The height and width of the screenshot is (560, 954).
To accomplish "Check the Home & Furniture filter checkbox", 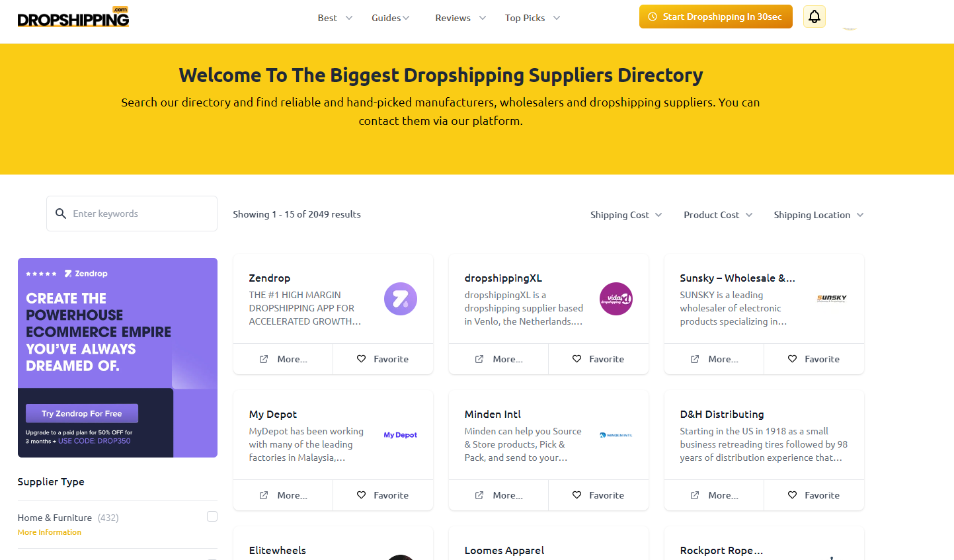I will (212, 516).
